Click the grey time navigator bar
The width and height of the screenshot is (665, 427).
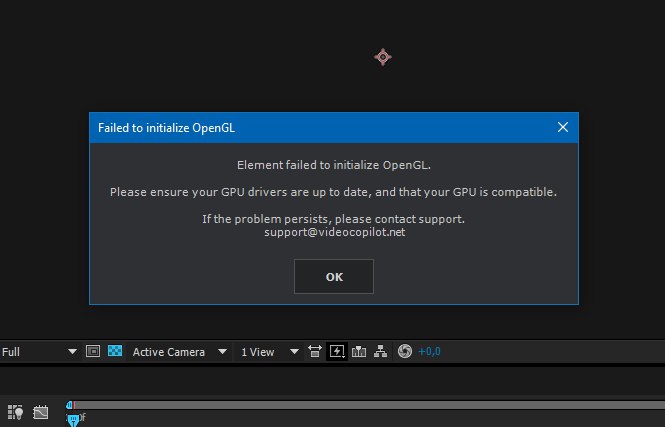tap(369, 405)
